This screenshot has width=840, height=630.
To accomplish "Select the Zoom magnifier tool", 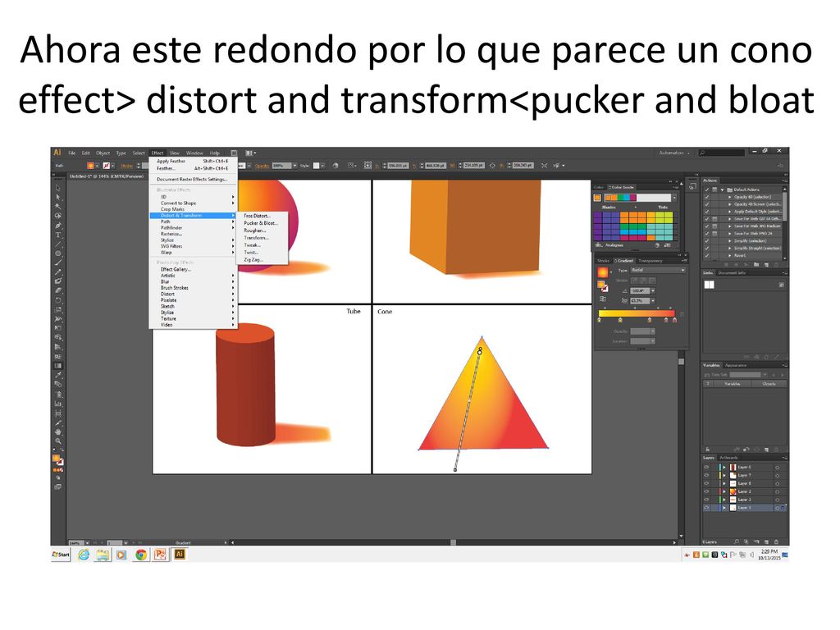I will click(58, 441).
